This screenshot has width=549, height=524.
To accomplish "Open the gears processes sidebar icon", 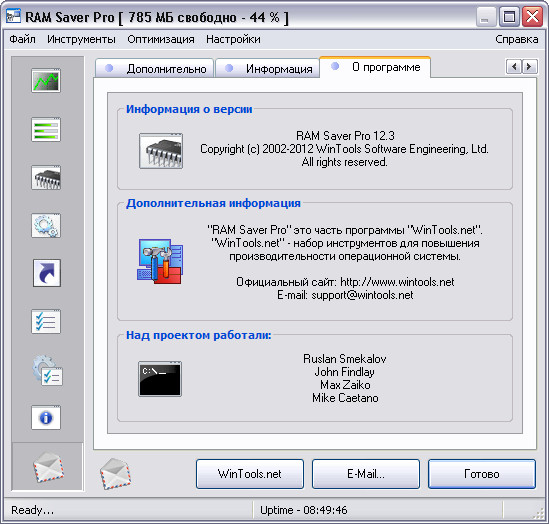I will coord(46,226).
